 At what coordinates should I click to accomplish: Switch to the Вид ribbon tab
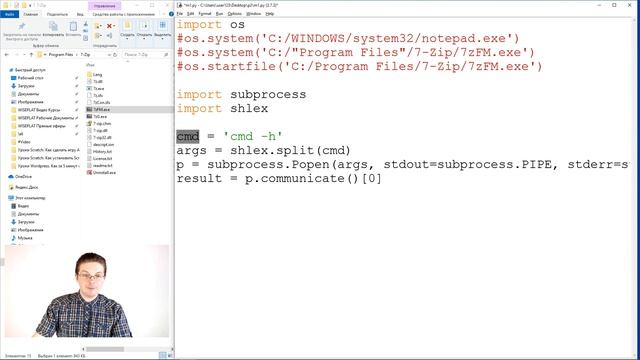point(80,14)
